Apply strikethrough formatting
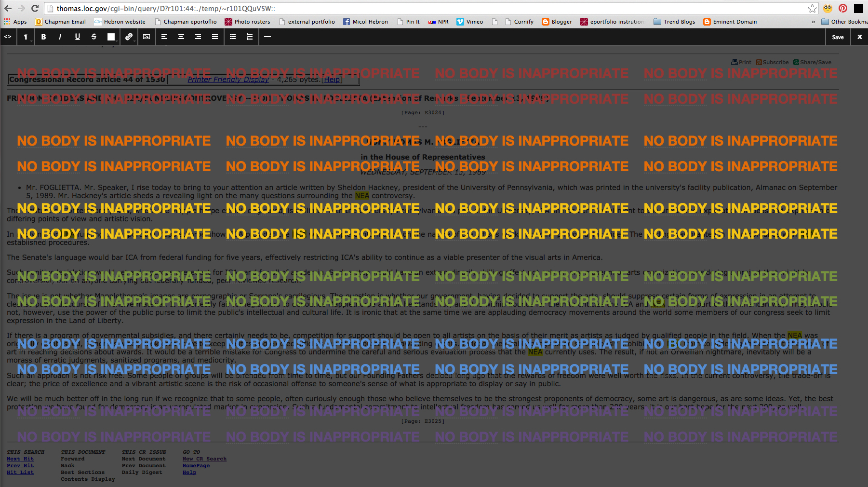The width and height of the screenshot is (868, 487). (x=94, y=37)
